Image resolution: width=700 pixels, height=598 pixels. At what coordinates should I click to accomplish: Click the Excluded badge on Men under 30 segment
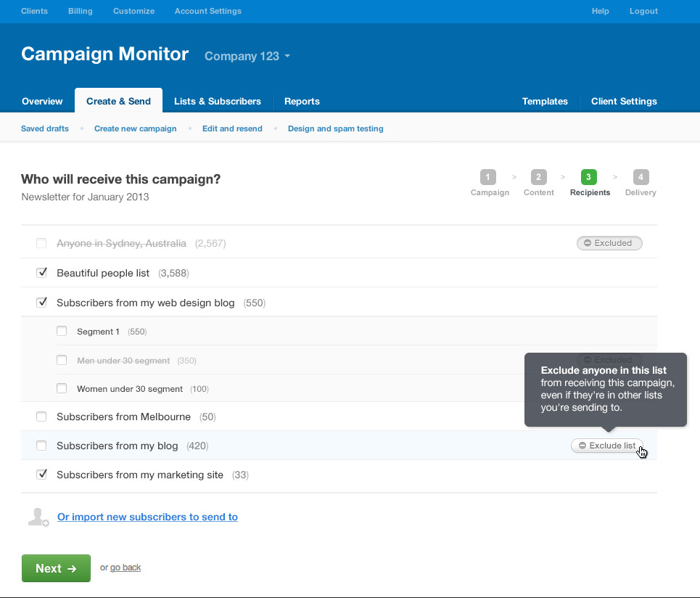609,359
